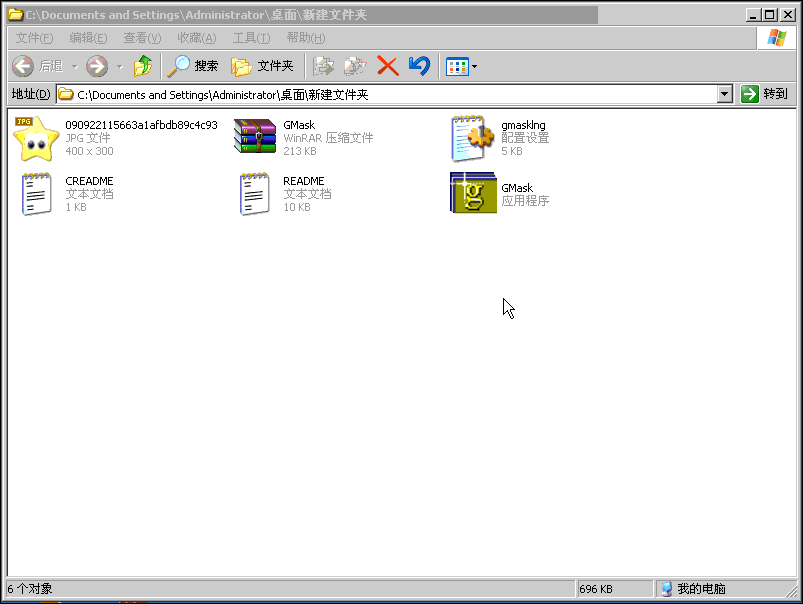803x604 pixels.
Task: Click the Back (后退) toolbar button
Action: 38,66
